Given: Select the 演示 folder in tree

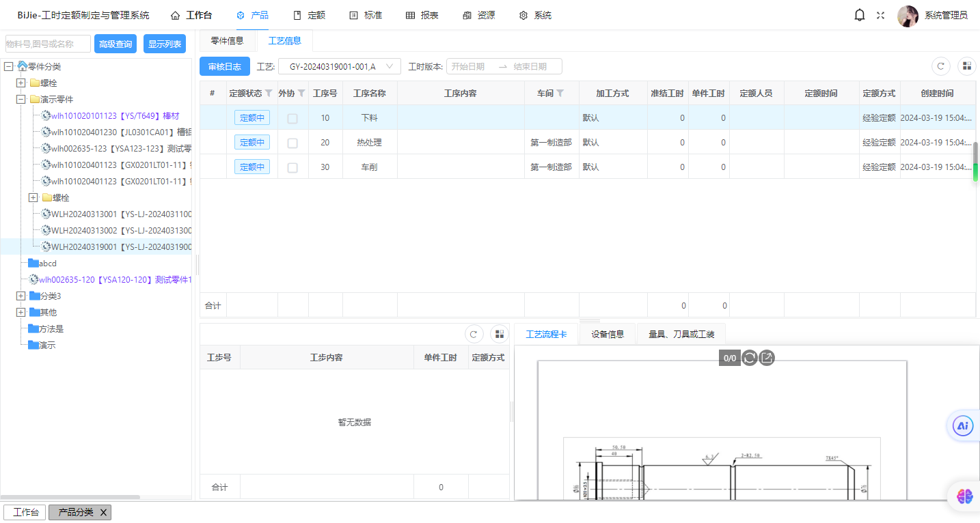Looking at the screenshot, I should 47,345.
